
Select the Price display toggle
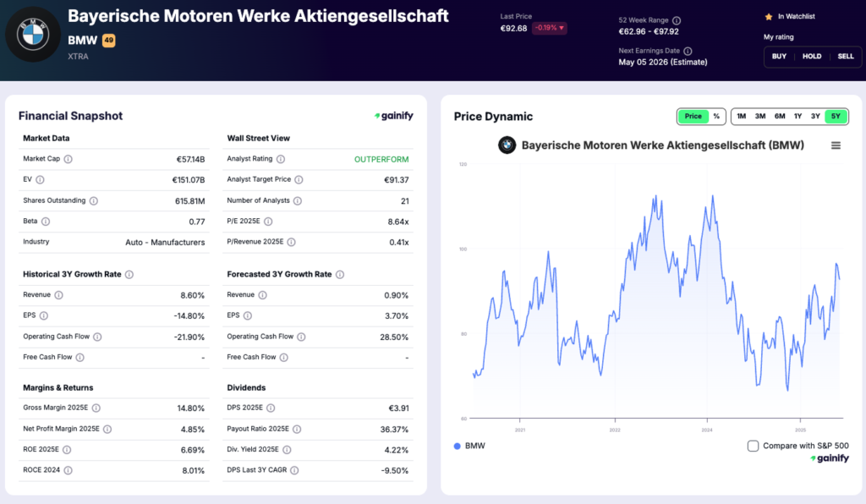click(693, 116)
